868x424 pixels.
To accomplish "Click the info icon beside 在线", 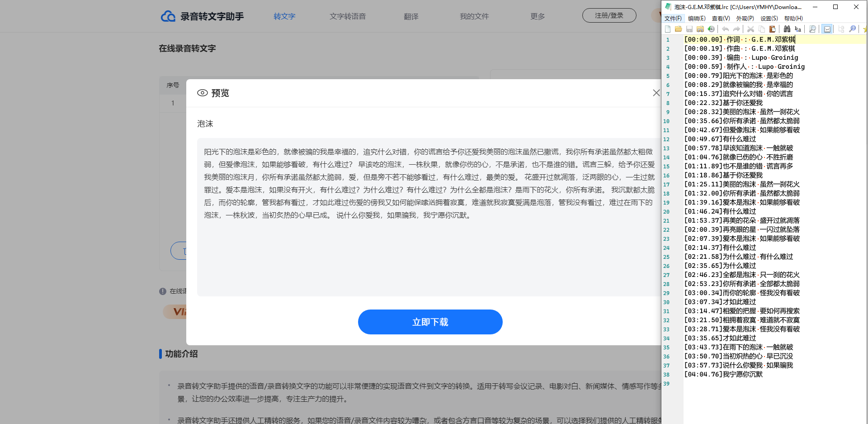I will 163,291.
